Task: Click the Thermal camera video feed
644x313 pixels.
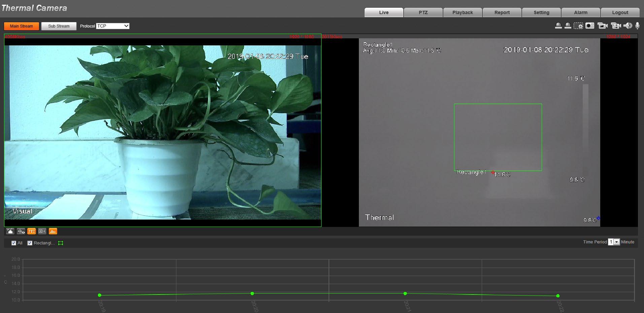Action: click(479, 132)
